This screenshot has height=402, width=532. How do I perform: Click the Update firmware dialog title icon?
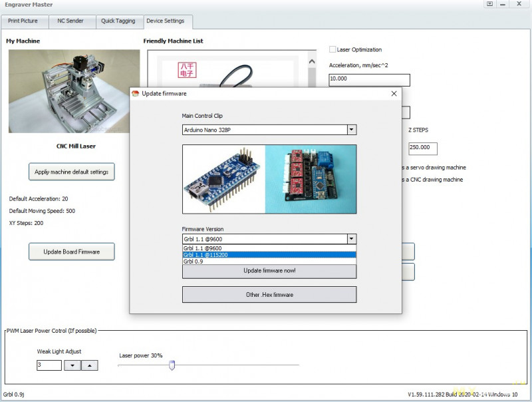click(x=136, y=94)
